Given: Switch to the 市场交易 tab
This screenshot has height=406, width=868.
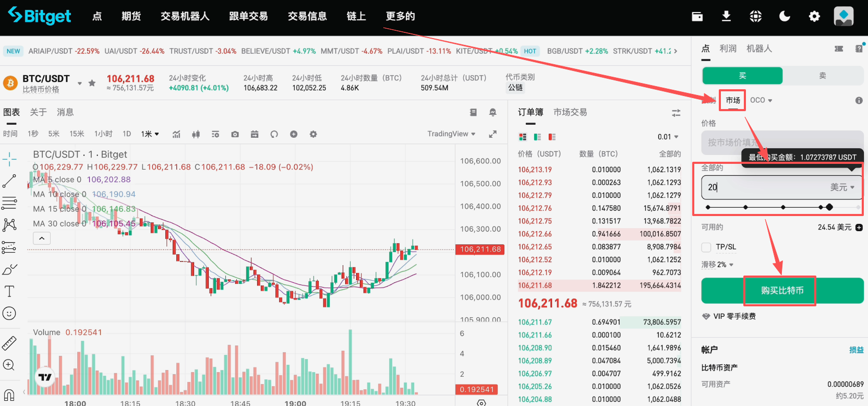Looking at the screenshot, I should [570, 112].
